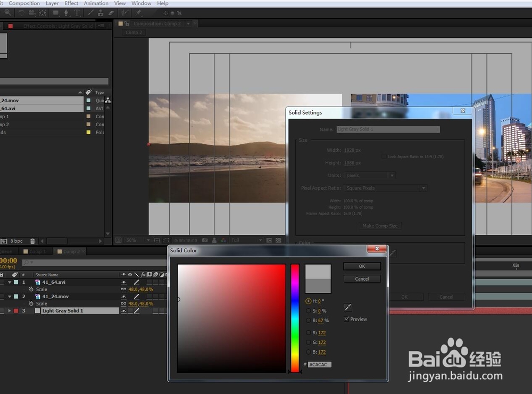
Task: Collapse the 41_24.mov layer properties
Action: [x=10, y=297]
